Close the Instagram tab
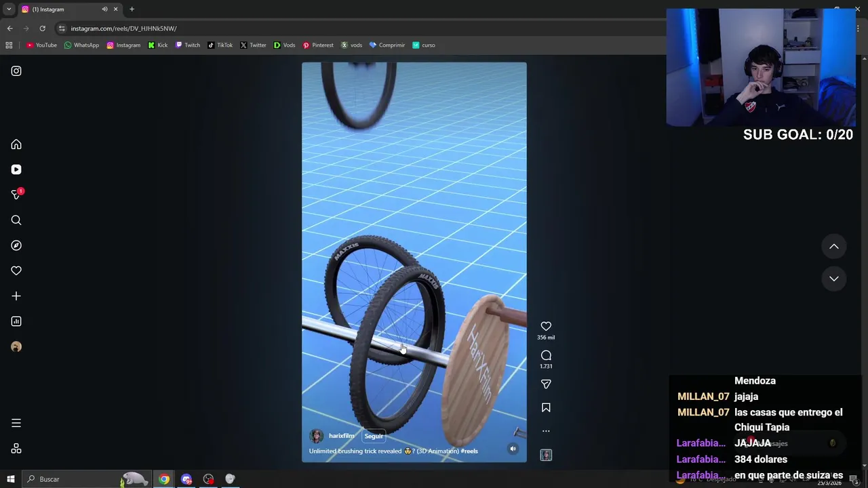 (115, 9)
